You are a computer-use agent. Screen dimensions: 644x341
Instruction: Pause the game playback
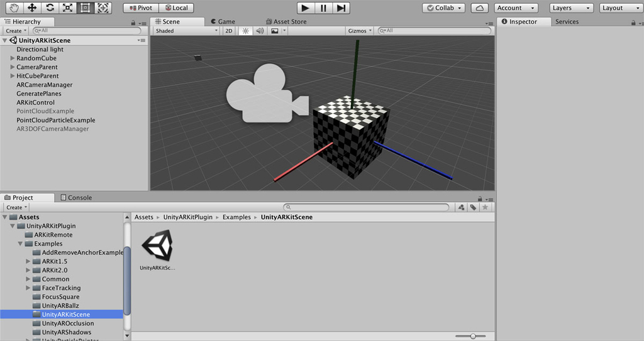(323, 8)
